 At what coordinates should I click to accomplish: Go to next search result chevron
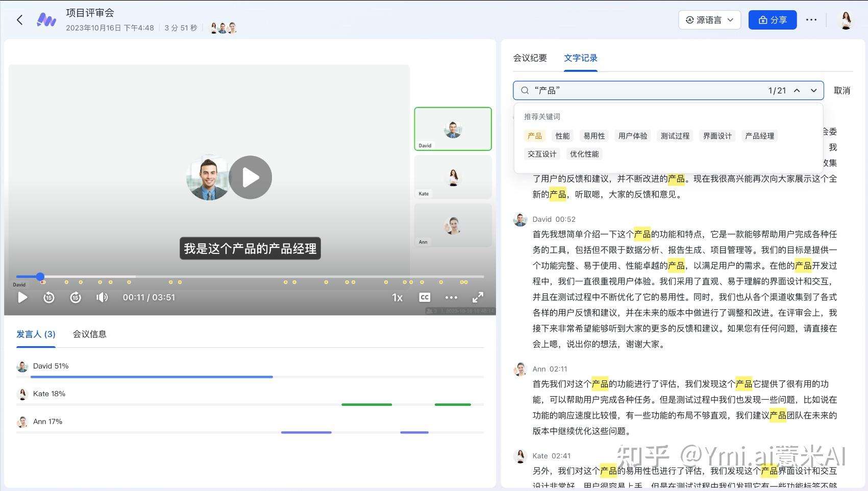click(x=813, y=91)
